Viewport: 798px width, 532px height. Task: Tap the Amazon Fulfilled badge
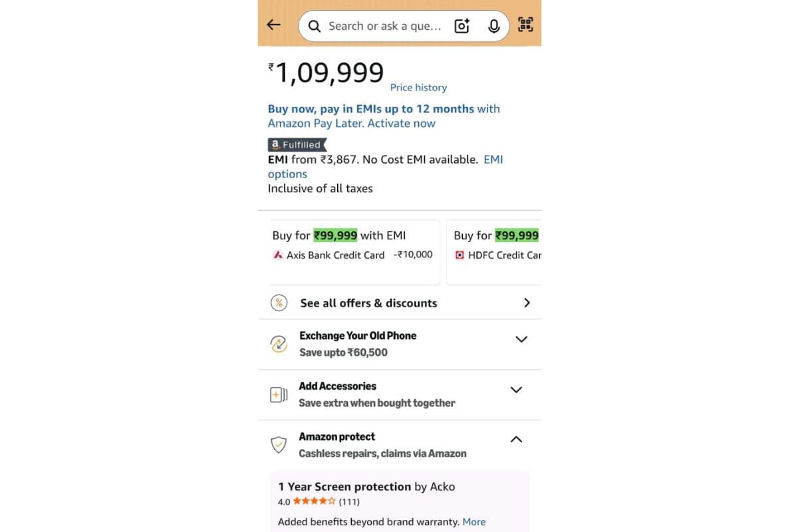pos(297,144)
